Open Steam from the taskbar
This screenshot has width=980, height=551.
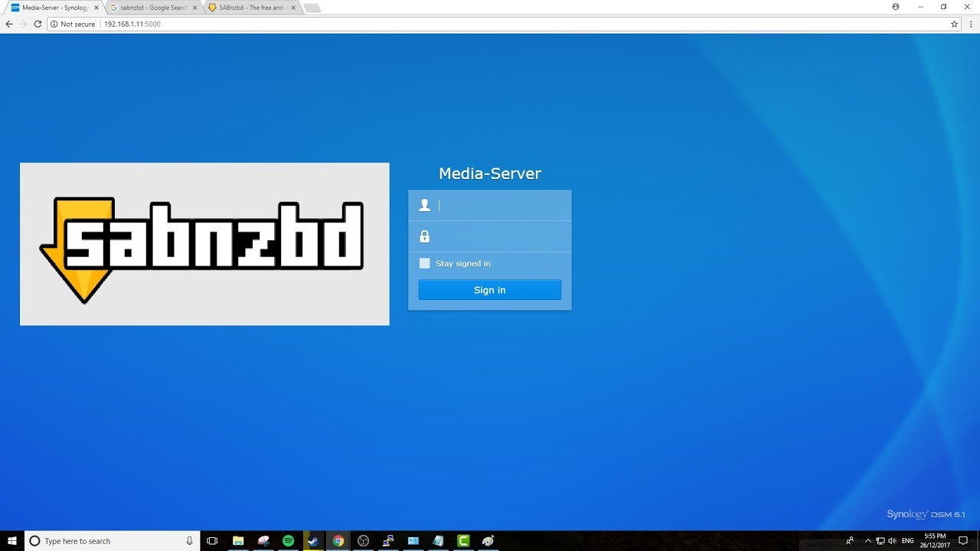tap(313, 541)
